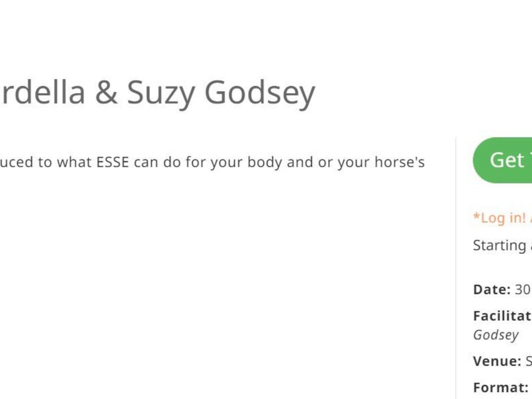Click the date value 30

click(x=522, y=289)
